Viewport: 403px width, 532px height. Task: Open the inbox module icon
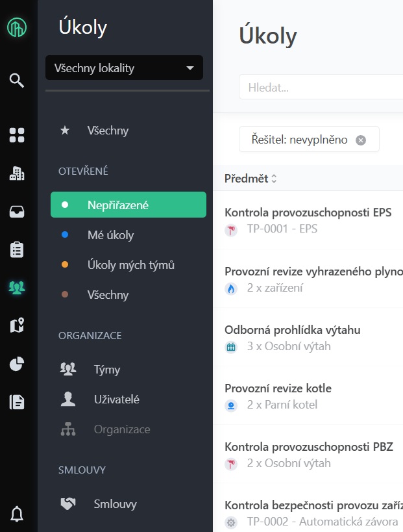[16, 211]
